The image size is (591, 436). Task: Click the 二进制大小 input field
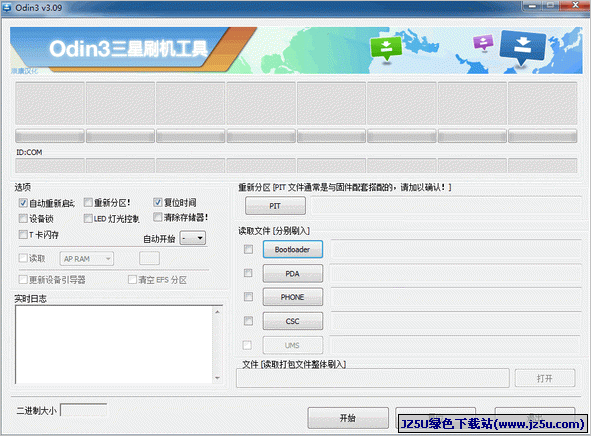point(83,410)
